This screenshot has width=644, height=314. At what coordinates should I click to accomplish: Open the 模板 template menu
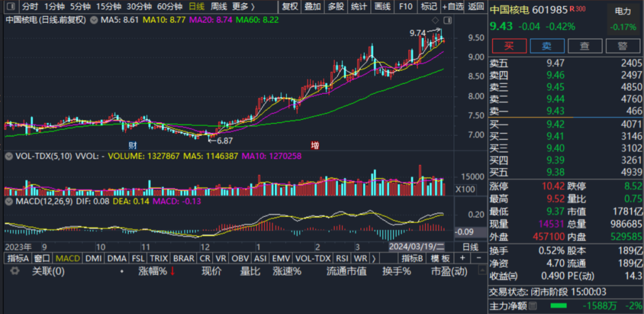(440, 258)
